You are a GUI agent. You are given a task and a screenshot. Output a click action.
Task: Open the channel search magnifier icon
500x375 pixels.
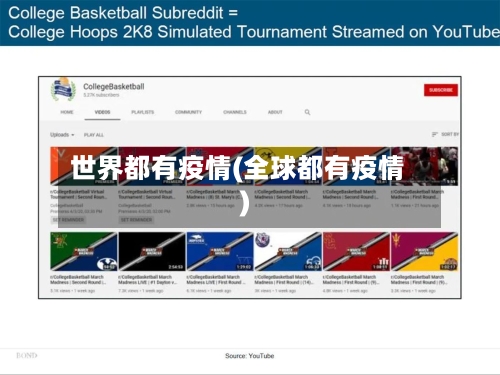point(307,112)
